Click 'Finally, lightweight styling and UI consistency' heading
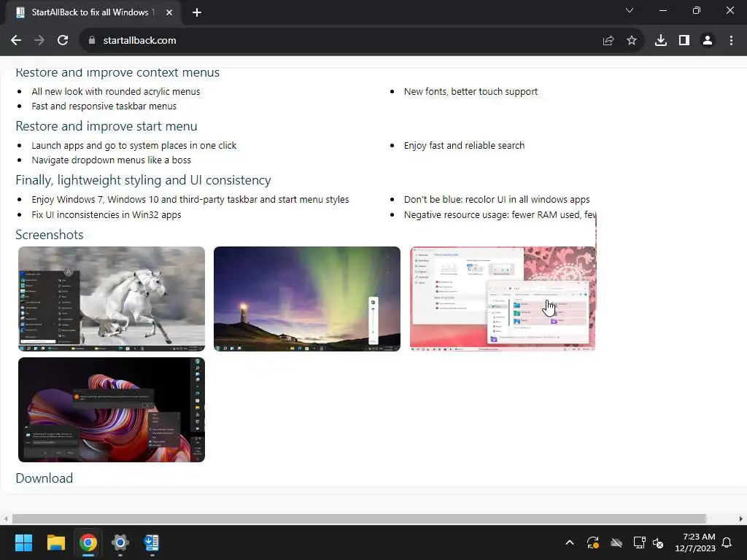The image size is (747, 560). (x=143, y=180)
